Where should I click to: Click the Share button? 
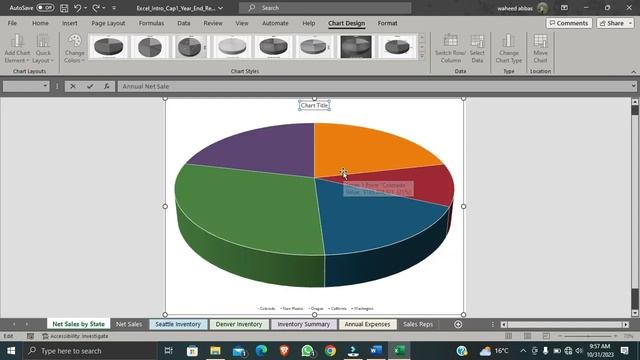[x=611, y=23]
